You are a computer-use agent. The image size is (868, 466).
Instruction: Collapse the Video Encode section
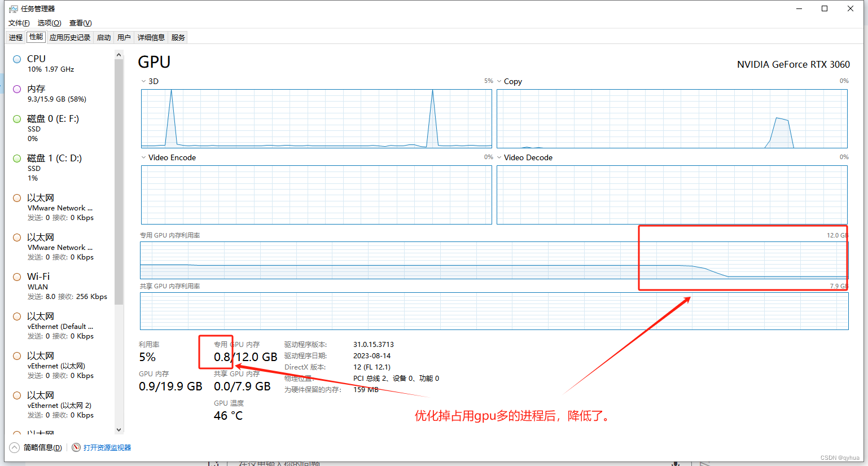(143, 157)
